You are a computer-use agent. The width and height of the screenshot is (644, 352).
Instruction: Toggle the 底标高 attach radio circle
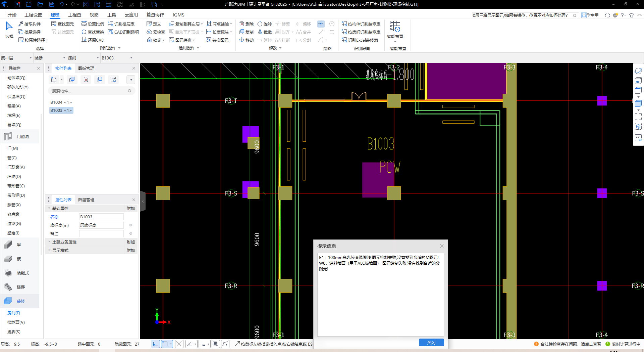coord(131,225)
